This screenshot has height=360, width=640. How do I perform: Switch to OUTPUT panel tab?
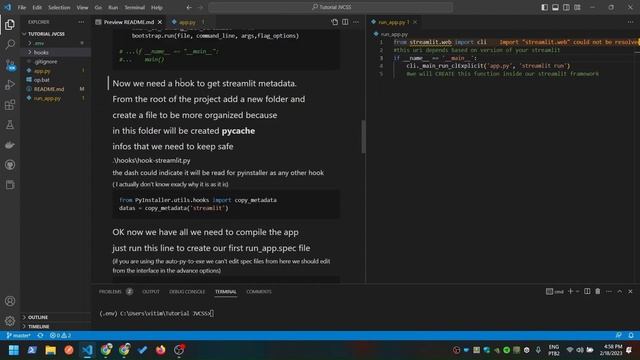coord(151,291)
